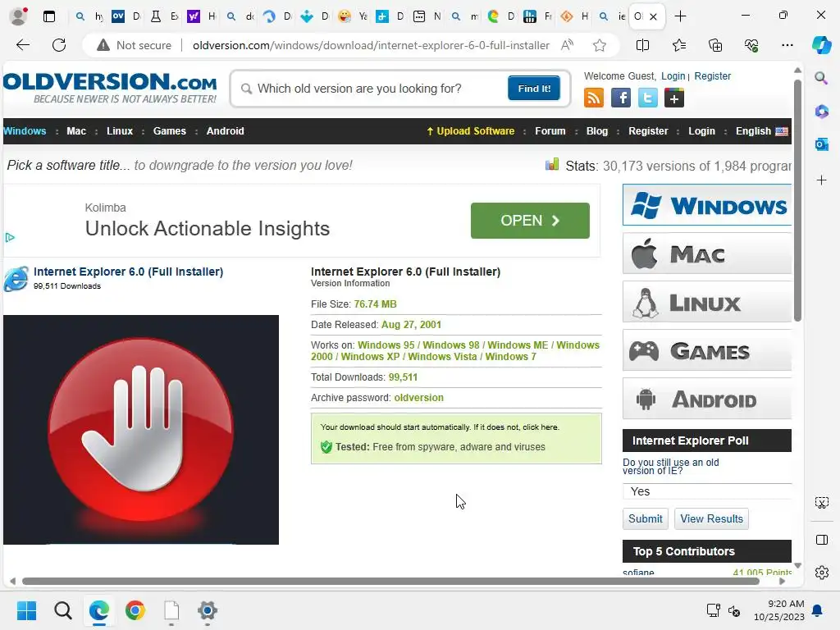The width and height of the screenshot is (840, 630).
Task: Add this page to favorites star
Action: pyautogui.click(x=600, y=45)
